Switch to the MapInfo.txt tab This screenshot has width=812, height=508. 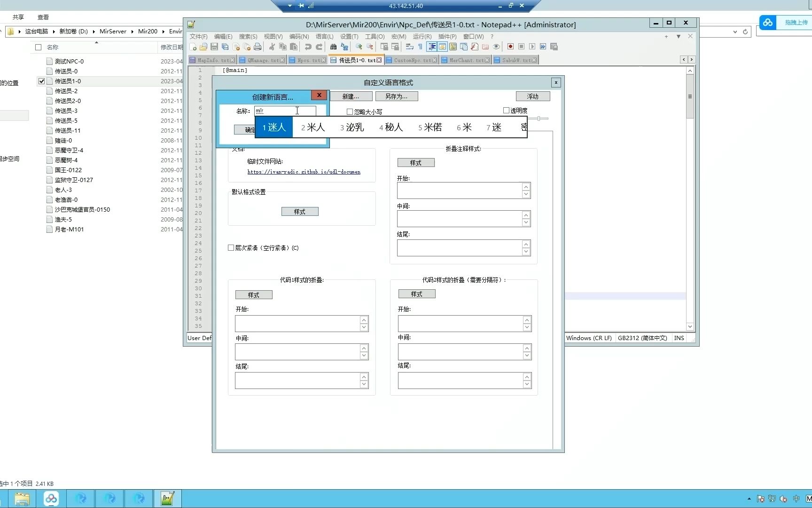[211, 60]
